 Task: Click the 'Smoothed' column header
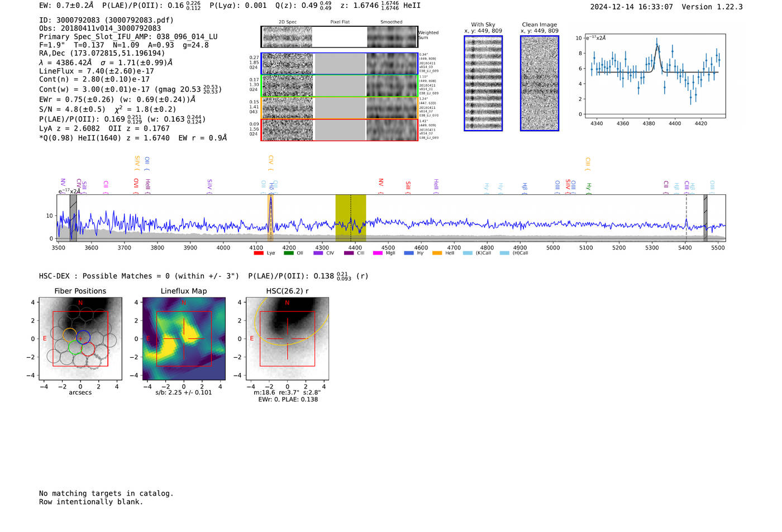pyautogui.click(x=392, y=22)
